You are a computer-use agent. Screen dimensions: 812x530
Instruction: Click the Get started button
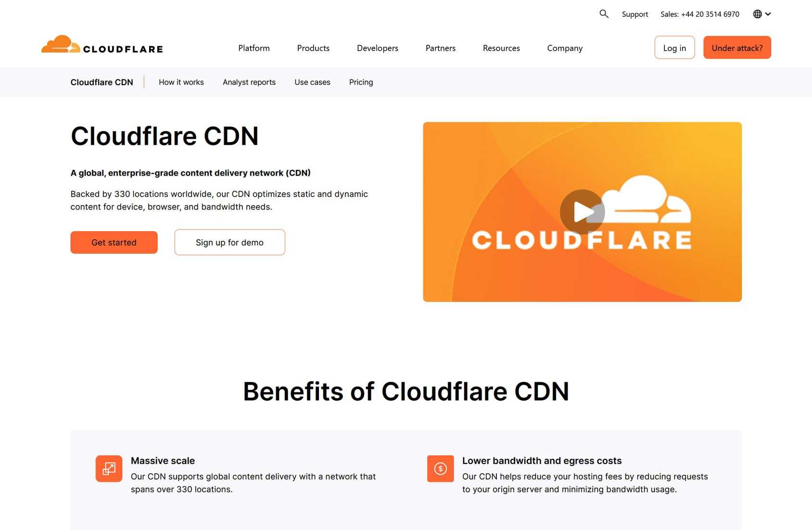pyautogui.click(x=114, y=242)
